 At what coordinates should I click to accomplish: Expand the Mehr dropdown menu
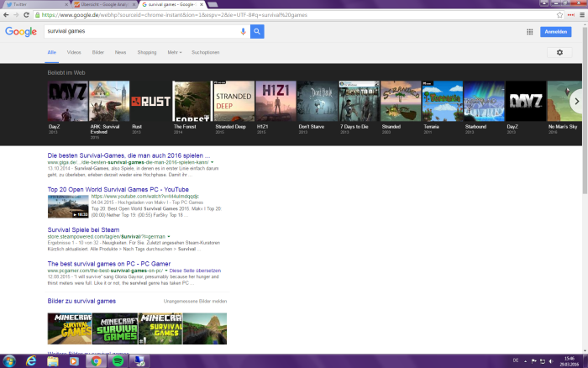click(175, 53)
